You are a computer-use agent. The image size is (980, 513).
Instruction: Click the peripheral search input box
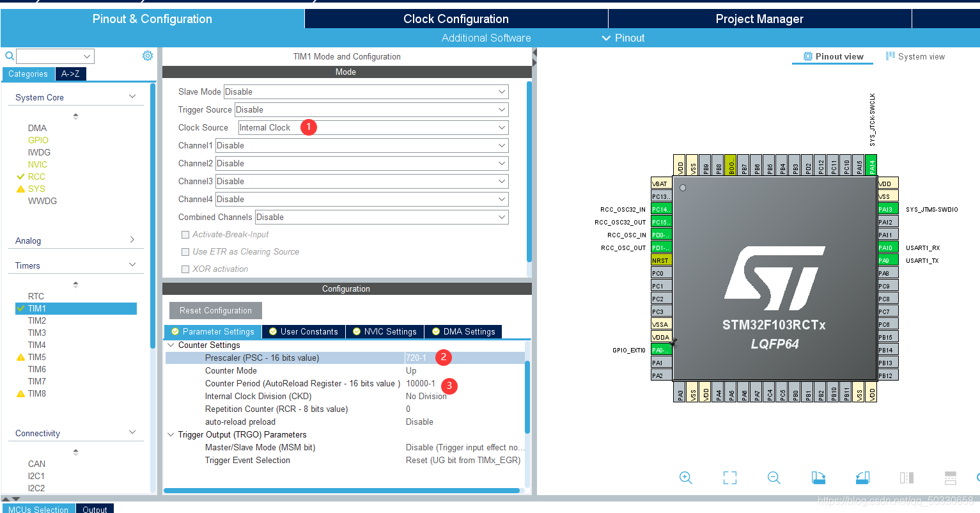point(55,56)
